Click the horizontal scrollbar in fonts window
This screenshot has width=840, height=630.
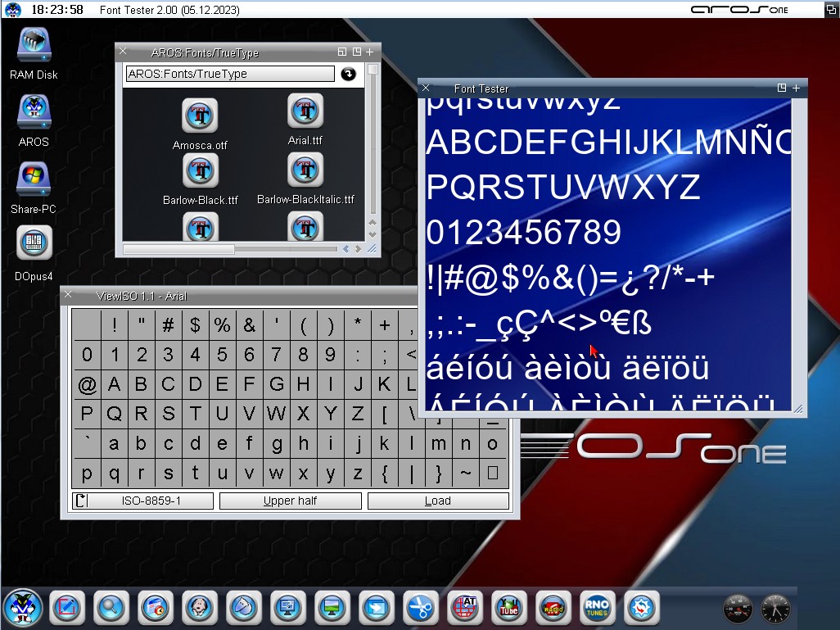click(178, 249)
